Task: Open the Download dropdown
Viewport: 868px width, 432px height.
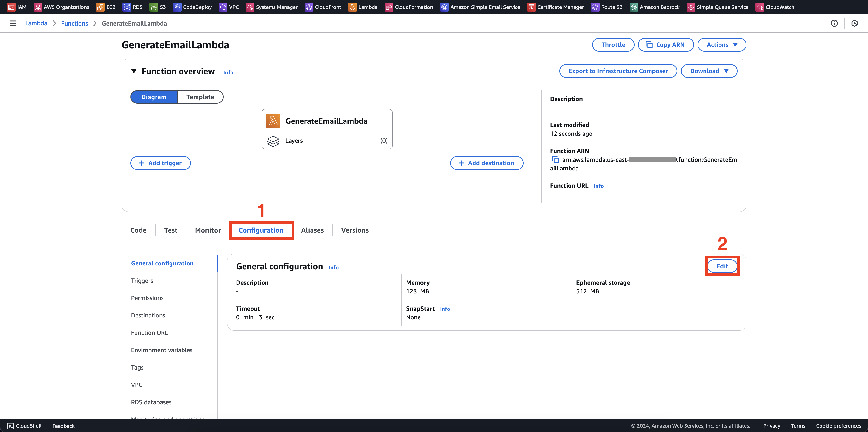Action: pyautogui.click(x=709, y=71)
